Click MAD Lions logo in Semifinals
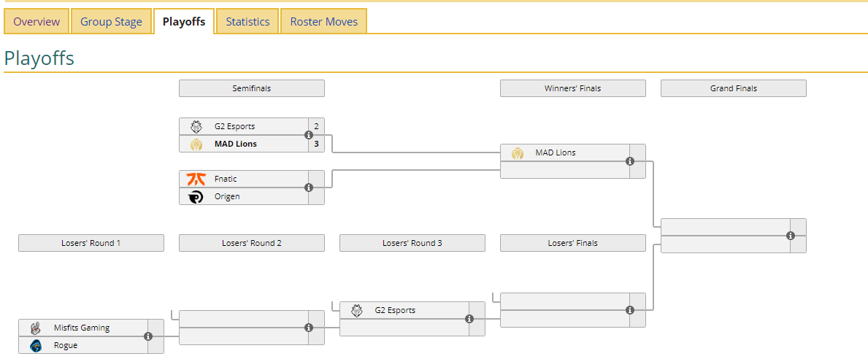868x359 pixels. point(196,144)
